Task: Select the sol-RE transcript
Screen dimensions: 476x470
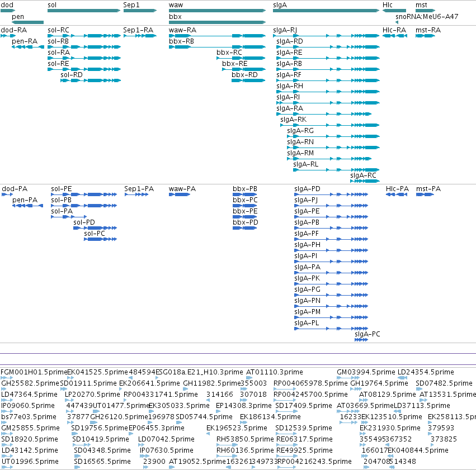Action: (84, 69)
